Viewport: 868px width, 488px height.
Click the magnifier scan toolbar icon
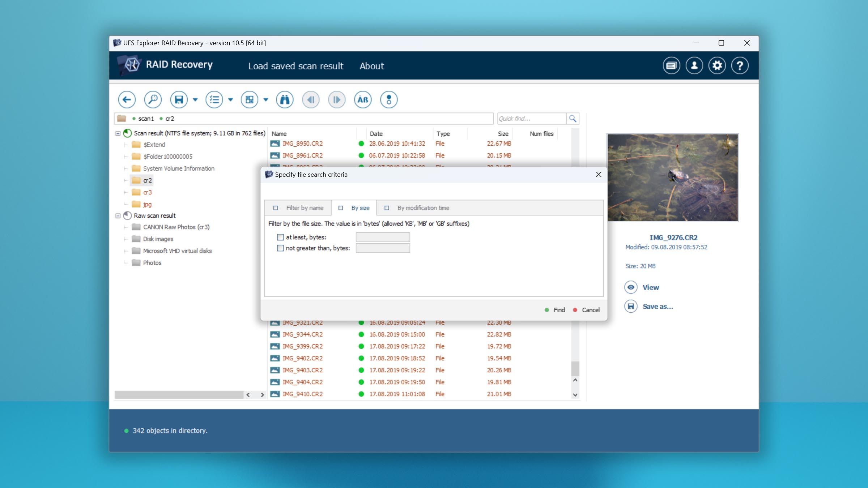click(153, 99)
